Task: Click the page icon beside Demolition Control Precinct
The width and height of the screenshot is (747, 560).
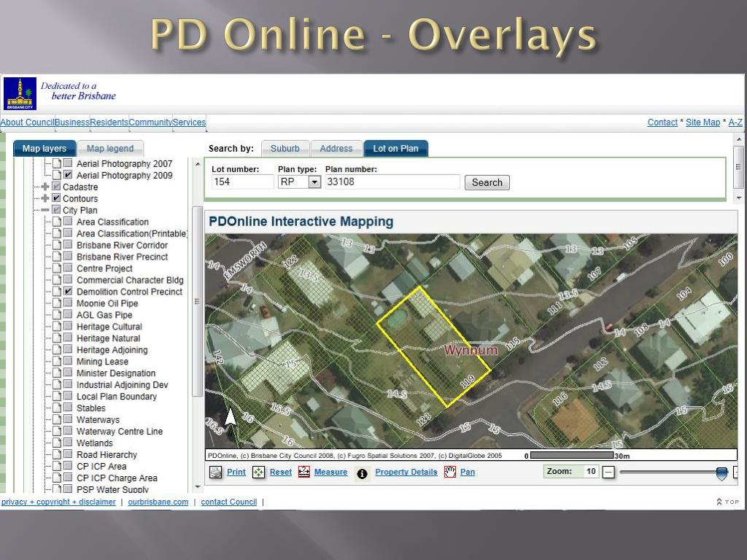Action: point(57,292)
